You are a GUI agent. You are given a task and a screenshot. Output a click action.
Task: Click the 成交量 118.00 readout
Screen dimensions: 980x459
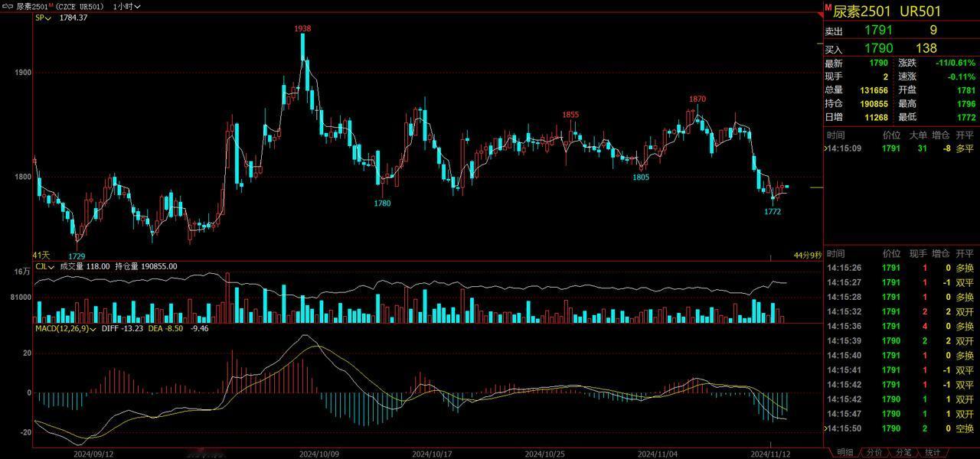pyautogui.click(x=85, y=266)
